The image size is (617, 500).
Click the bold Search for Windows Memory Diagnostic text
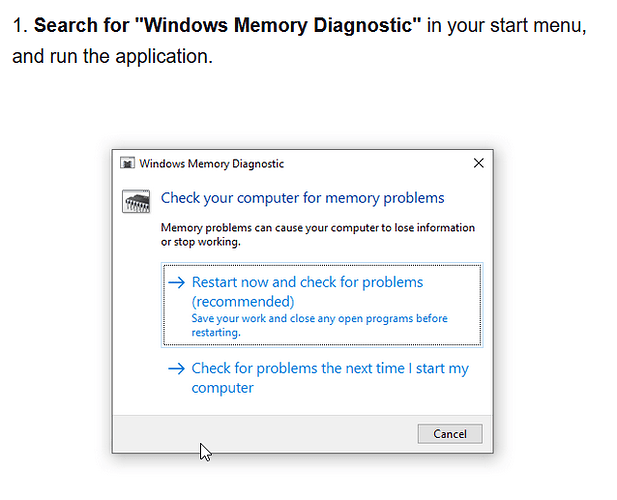tap(227, 26)
